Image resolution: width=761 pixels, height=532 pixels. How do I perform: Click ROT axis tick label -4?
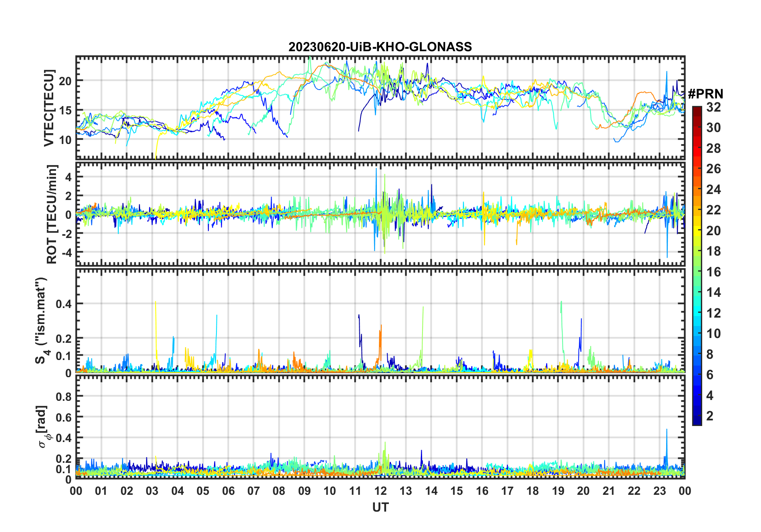(66, 252)
